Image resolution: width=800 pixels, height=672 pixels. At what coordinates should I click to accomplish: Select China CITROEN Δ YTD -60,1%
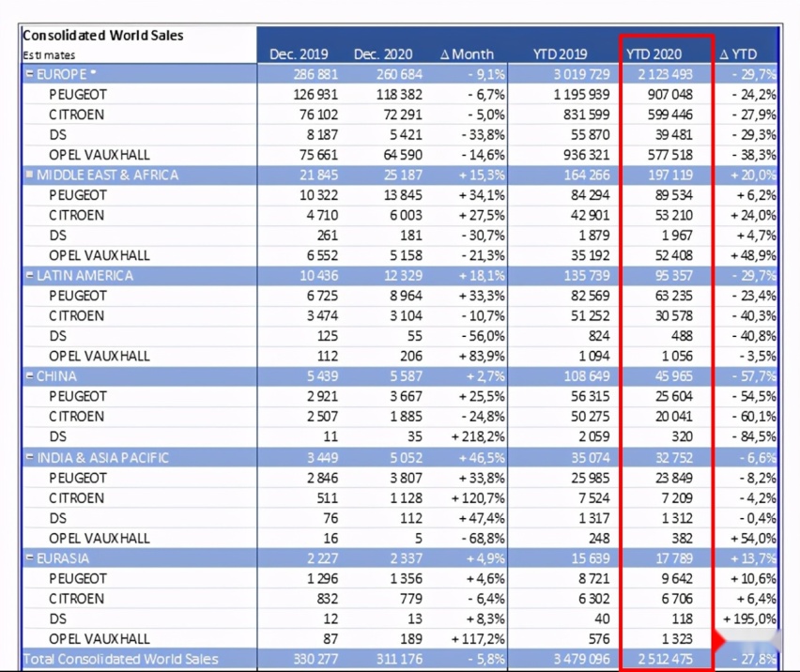[754, 416]
